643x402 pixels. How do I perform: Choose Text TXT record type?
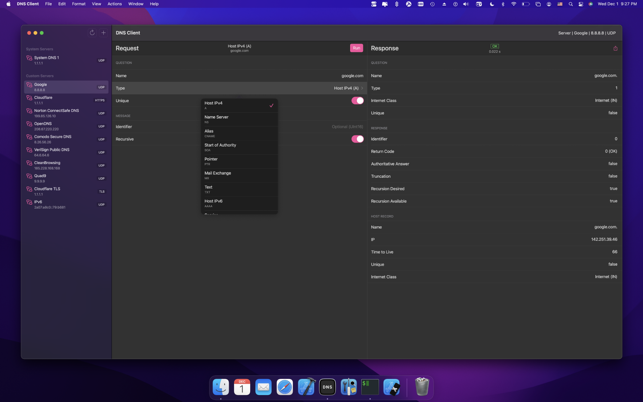point(239,189)
